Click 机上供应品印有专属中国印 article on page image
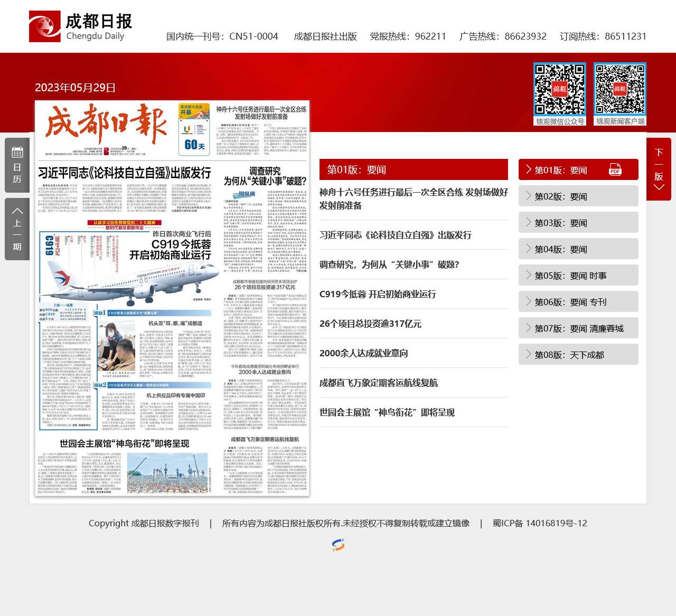676x616 pixels. tap(176, 395)
